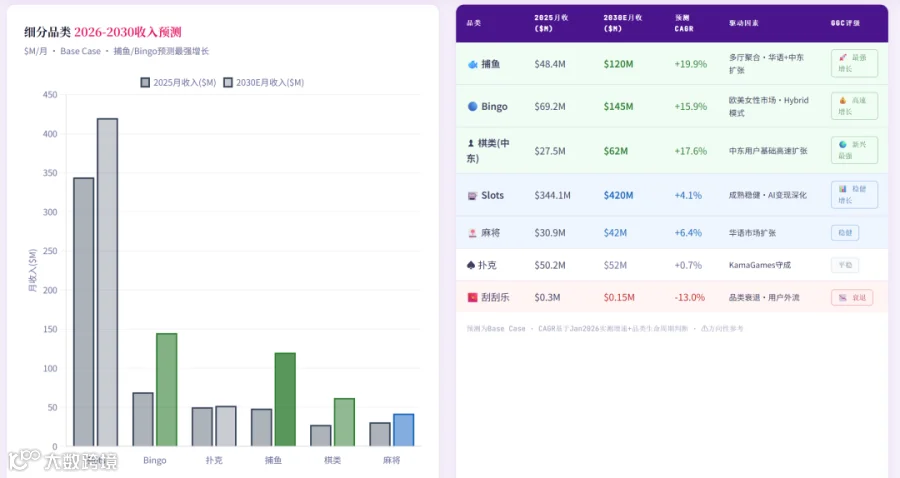The width and height of the screenshot is (900, 478).
Task: Click the 捕鱼 label on chart x-axis
Action: pos(273,460)
